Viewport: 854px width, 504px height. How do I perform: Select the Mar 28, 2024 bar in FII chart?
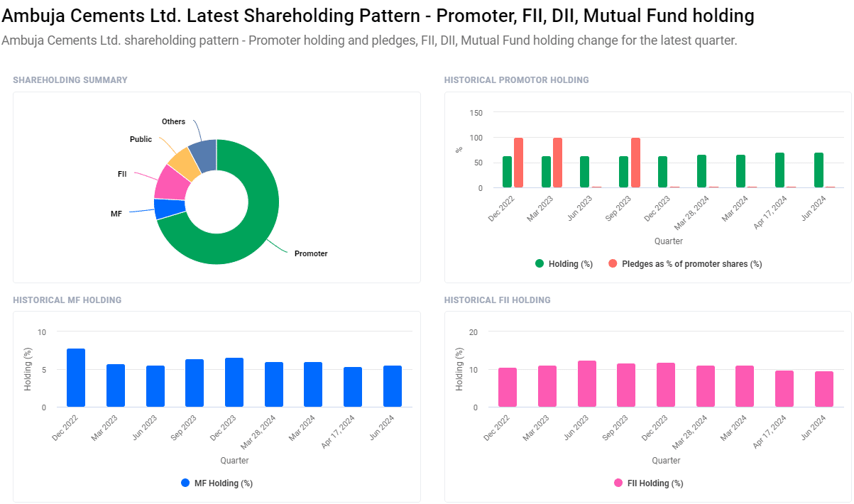tap(706, 386)
